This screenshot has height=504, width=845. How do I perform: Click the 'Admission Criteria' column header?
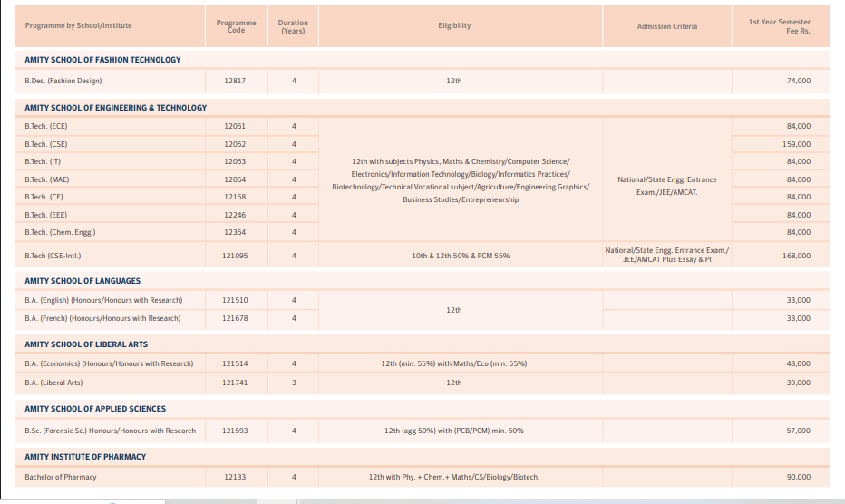point(667,26)
